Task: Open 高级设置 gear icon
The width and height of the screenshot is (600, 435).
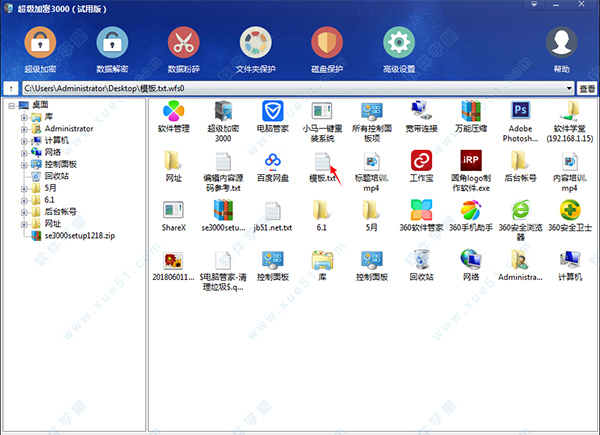Action: point(399,44)
